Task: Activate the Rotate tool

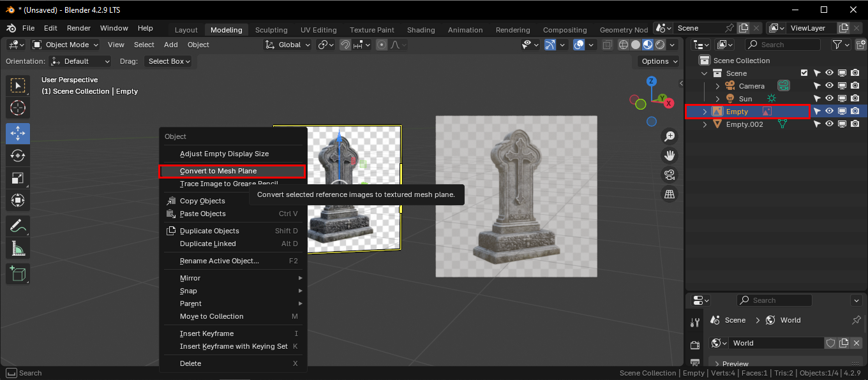Action: 18,156
